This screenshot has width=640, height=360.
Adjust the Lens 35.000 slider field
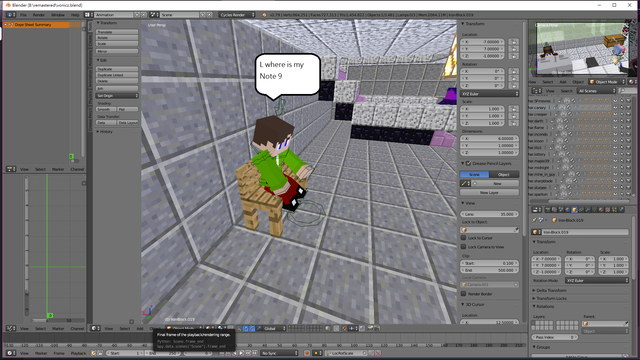pos(490,214)
